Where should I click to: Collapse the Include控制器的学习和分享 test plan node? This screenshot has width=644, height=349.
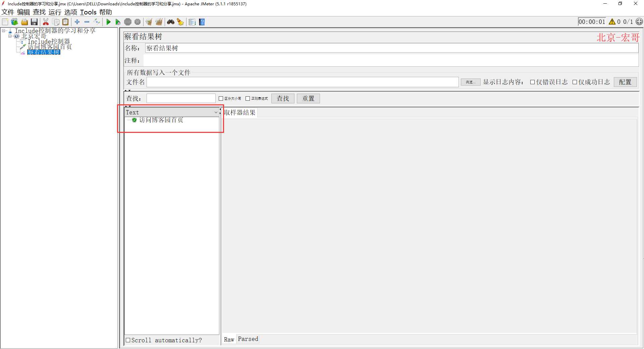click(x=4, y=31)
